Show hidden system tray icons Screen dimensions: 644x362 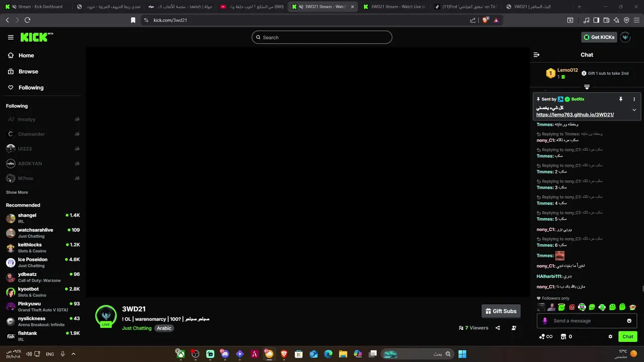tap(73, 354)
